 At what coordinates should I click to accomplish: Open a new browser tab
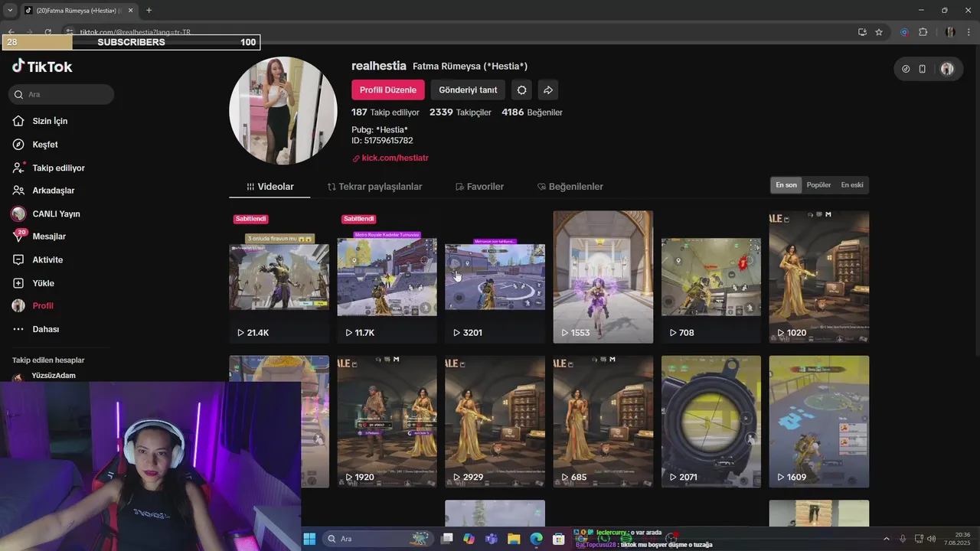[x=149, y=10]
